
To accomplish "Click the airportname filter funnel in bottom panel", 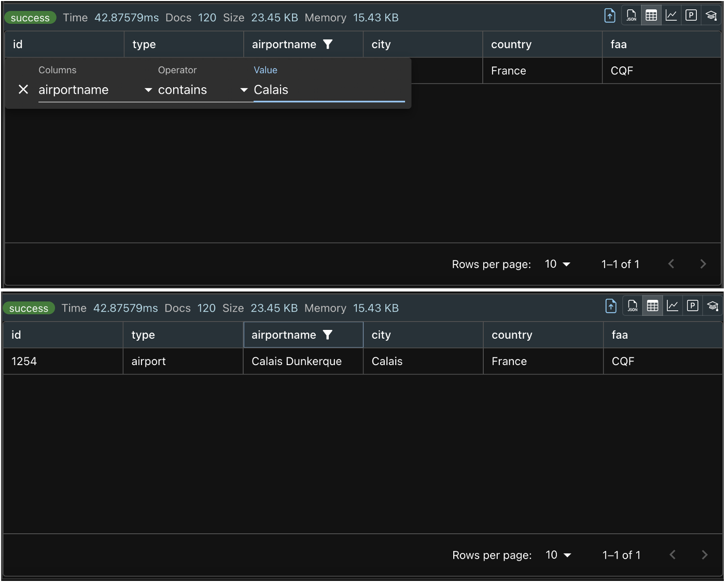I will click(x=327, y=335).
